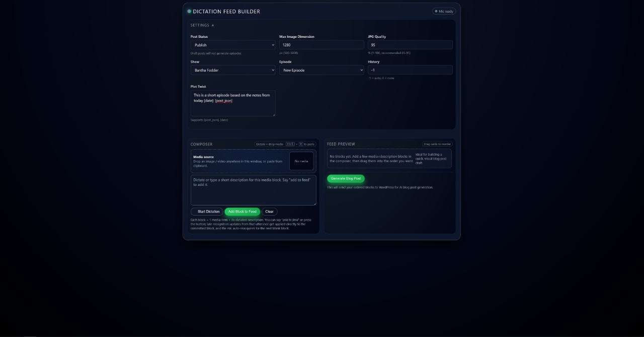Click the 'Supports: [post_json], [date]' hint

click(x=209, y=120)
